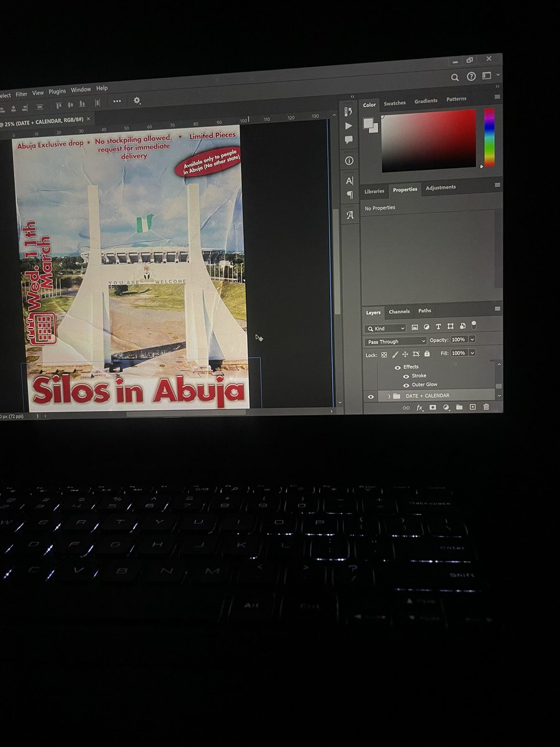Open the Info panel icon

coord(349,161)
